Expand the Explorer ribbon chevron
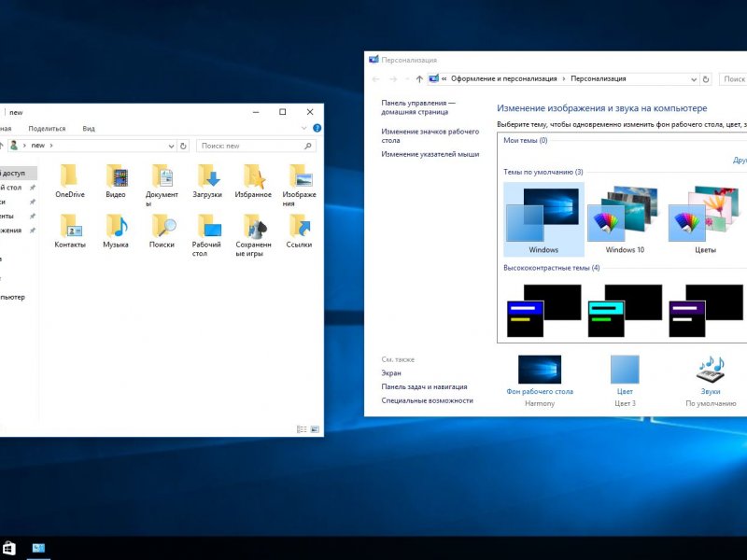 304,128
